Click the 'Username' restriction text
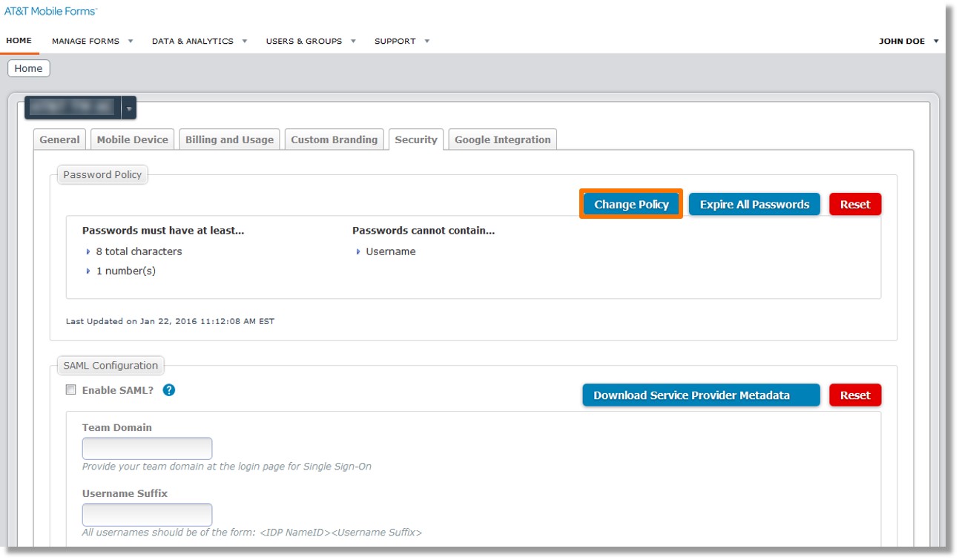The height and width of the screenshot is (560, 959). click(391, 251)
